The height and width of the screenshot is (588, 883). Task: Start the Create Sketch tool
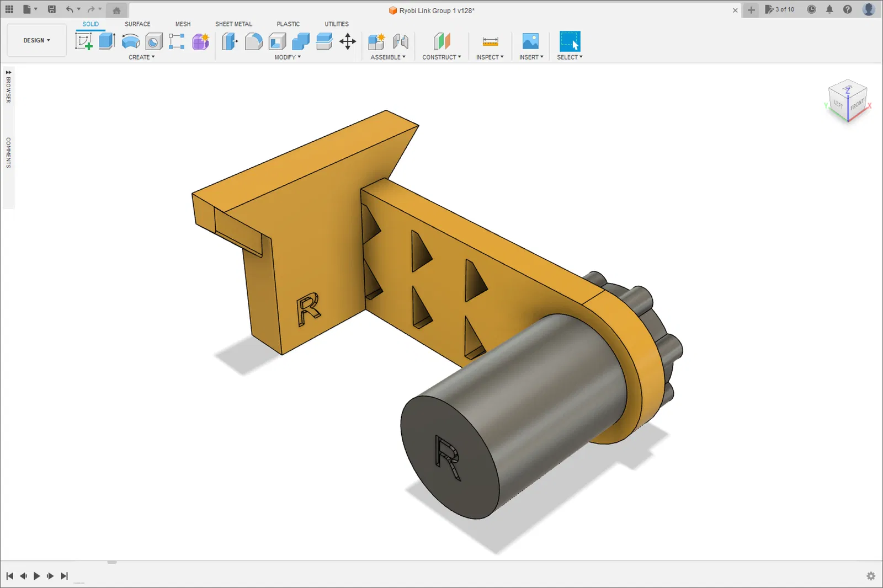click(x=84, y=41)
